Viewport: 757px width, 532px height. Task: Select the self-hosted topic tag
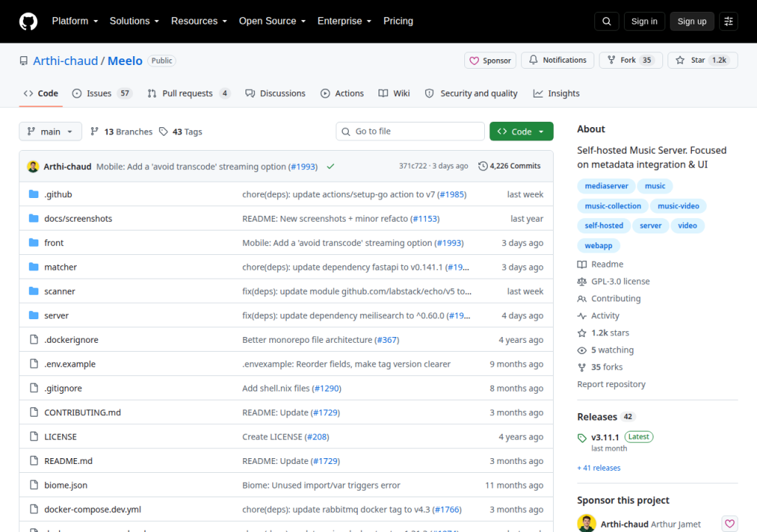(x=604, y=225)
